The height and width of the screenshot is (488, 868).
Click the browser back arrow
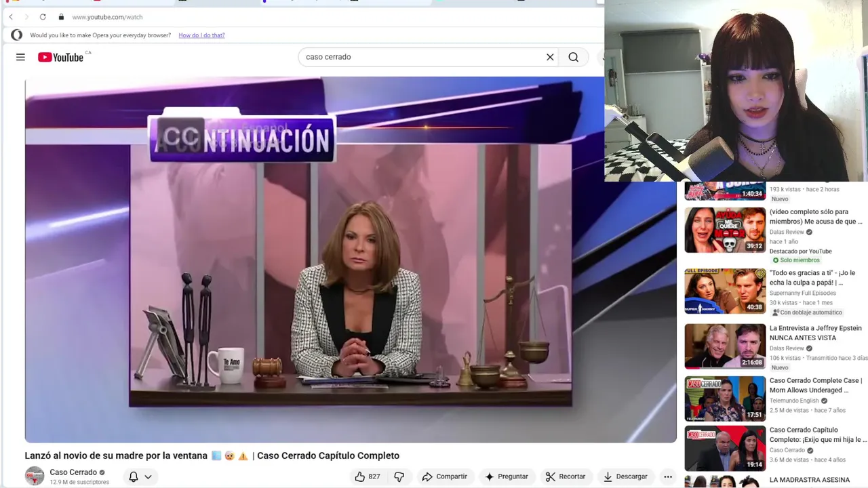[x=11, y=17]
